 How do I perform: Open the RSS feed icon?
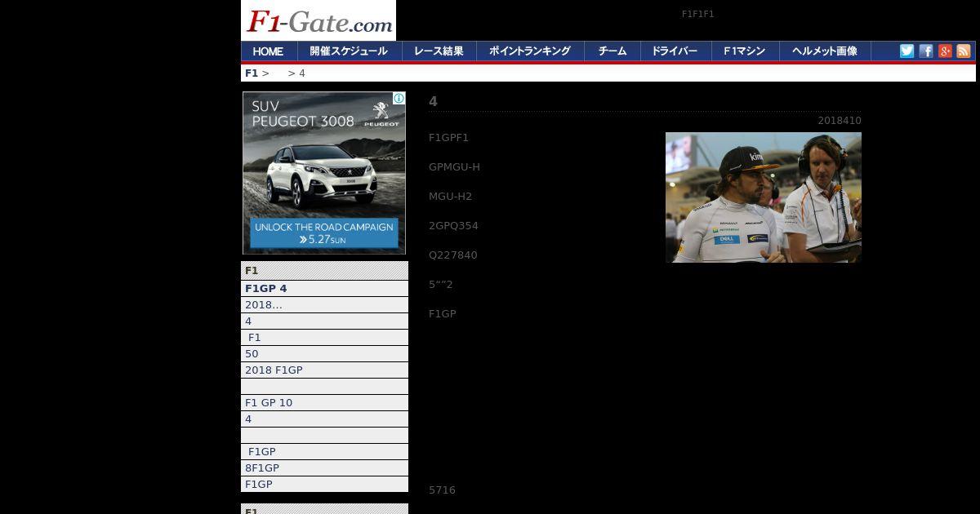click(964, 51)
